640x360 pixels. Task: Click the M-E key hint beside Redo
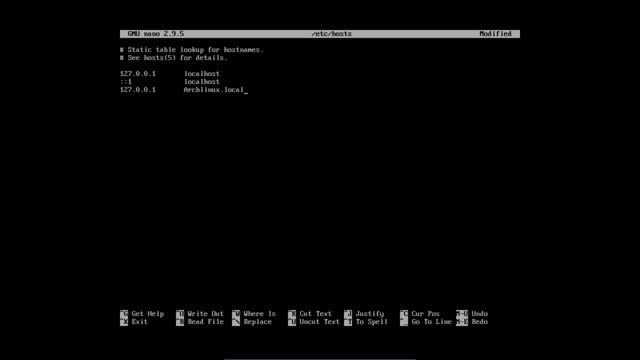(x=462, y=322)
